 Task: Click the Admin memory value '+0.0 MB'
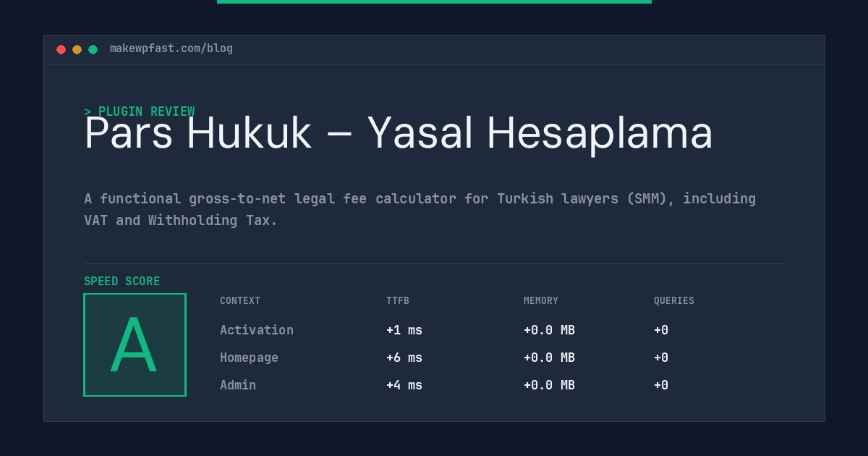(549, 385)
